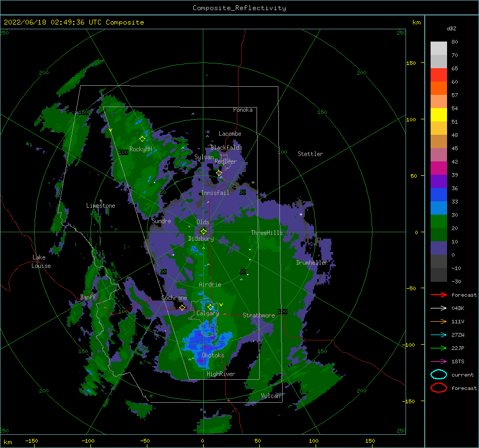The width and height of the screenshot is (479, 448).
Task: Click the Calgary label
Action: click(208, 313)
